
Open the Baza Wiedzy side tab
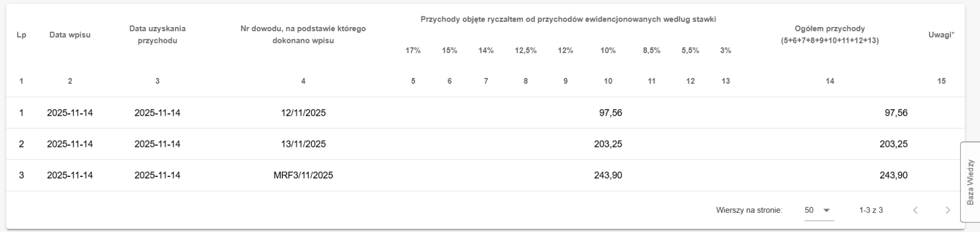970,182
